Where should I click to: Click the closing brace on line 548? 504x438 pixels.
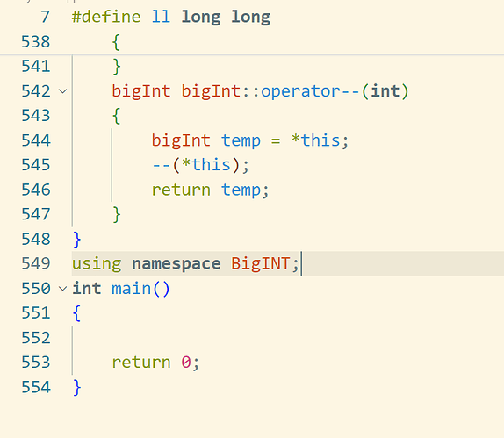coord(76,240)
